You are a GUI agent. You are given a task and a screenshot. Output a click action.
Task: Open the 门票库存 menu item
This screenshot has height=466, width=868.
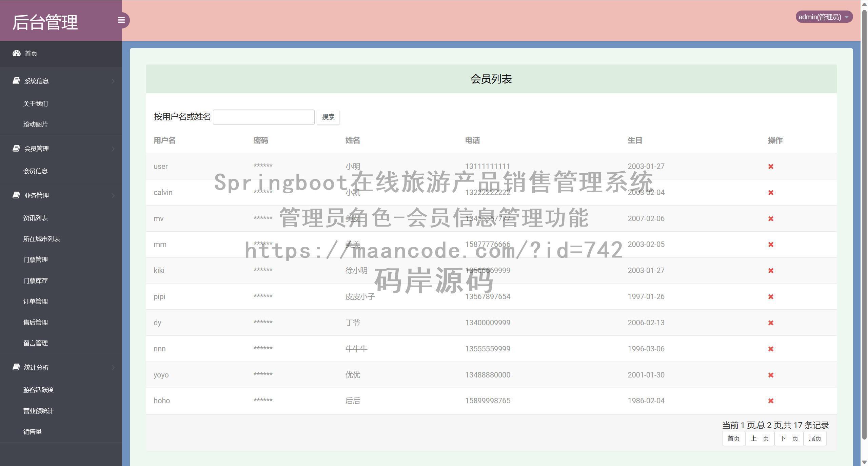pyautogui.click(x=35, y=280)
